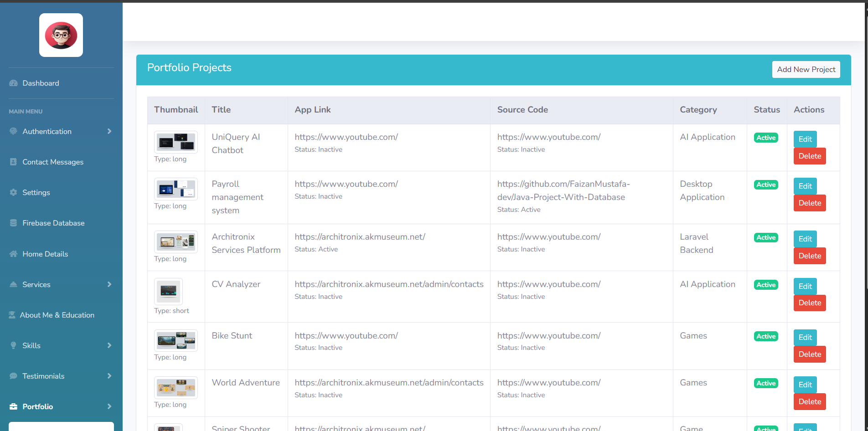868x431 pixels.
Task: Expand the Skills submenu chevron
Action: pos(109,345)
